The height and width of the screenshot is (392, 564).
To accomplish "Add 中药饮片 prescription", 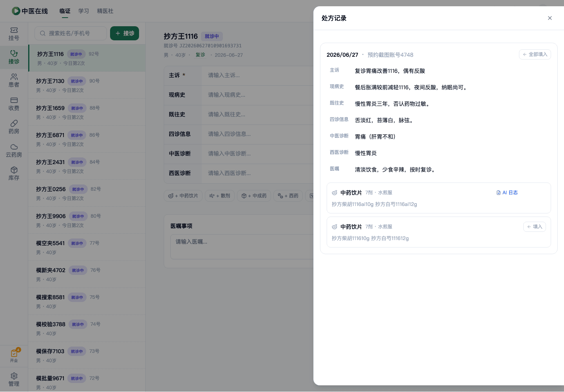I will pyautogui.click(x=183, y=196).
